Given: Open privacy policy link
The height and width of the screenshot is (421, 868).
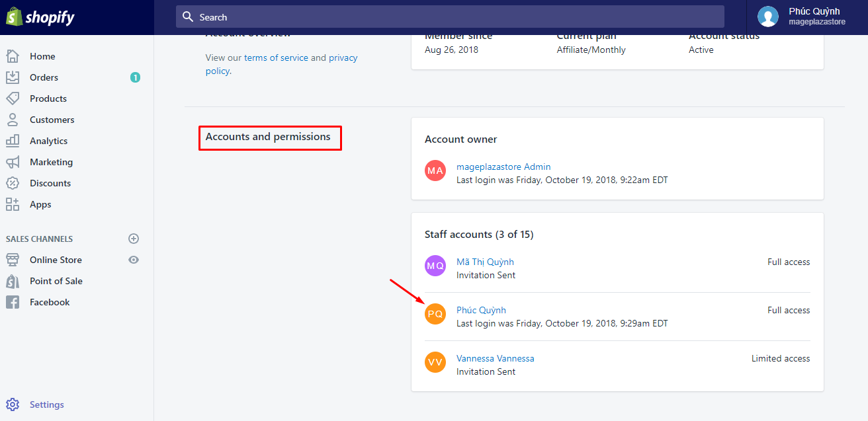Looking at the screenshot, I should click(x=282, y=64).
